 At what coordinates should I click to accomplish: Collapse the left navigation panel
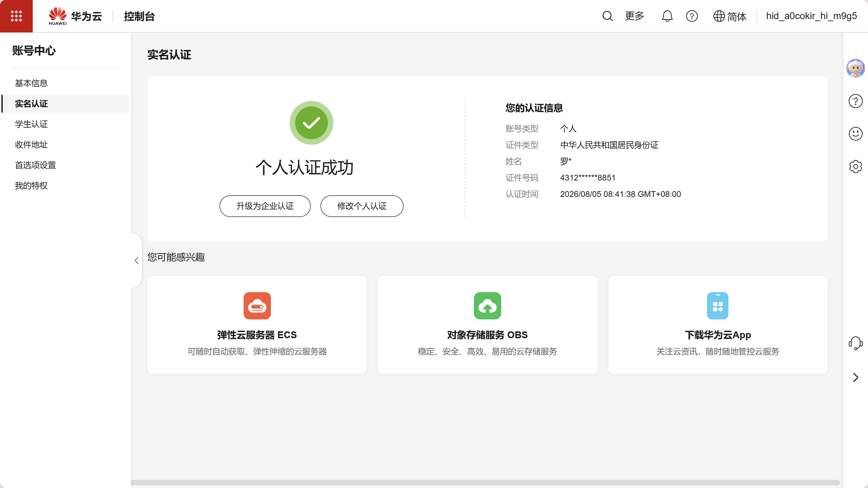pos(136,261)
